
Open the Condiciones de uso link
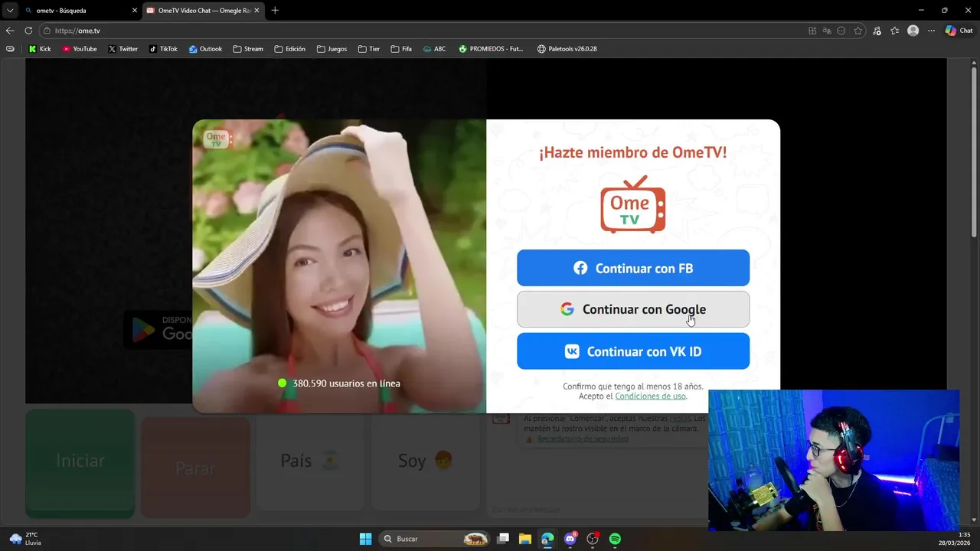(650, 396)
